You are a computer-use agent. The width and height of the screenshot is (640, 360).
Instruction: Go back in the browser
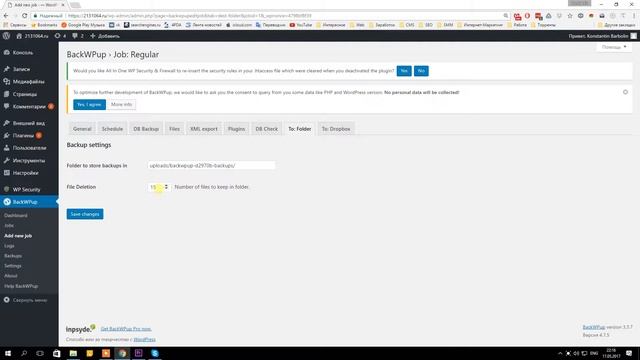pyautogui.click(x=6, y=16)
